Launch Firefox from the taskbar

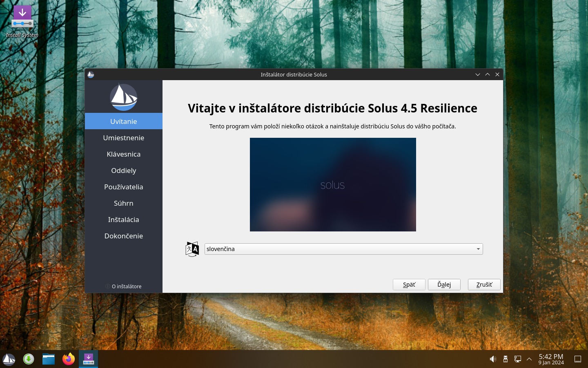pyautogui.click(x=69, y=359)
